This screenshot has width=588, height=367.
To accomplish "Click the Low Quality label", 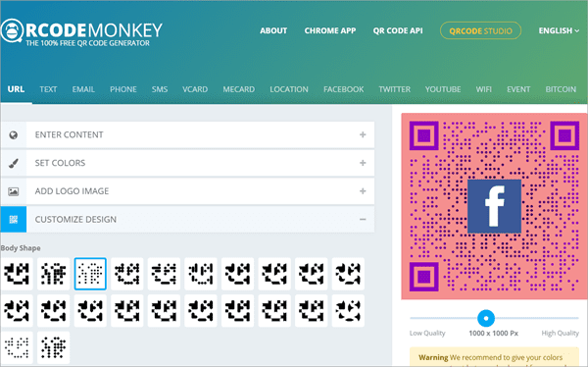I will [427, 334].
